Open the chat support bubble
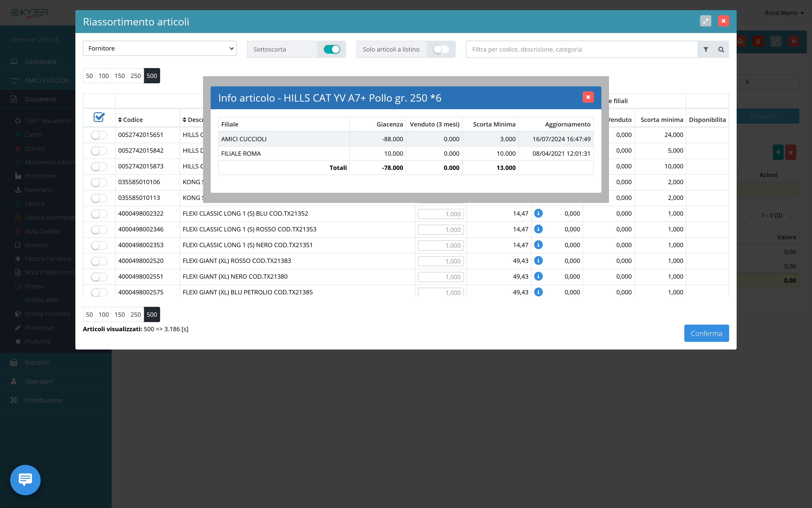Viewport: 812px width, 508px height. 25,480
